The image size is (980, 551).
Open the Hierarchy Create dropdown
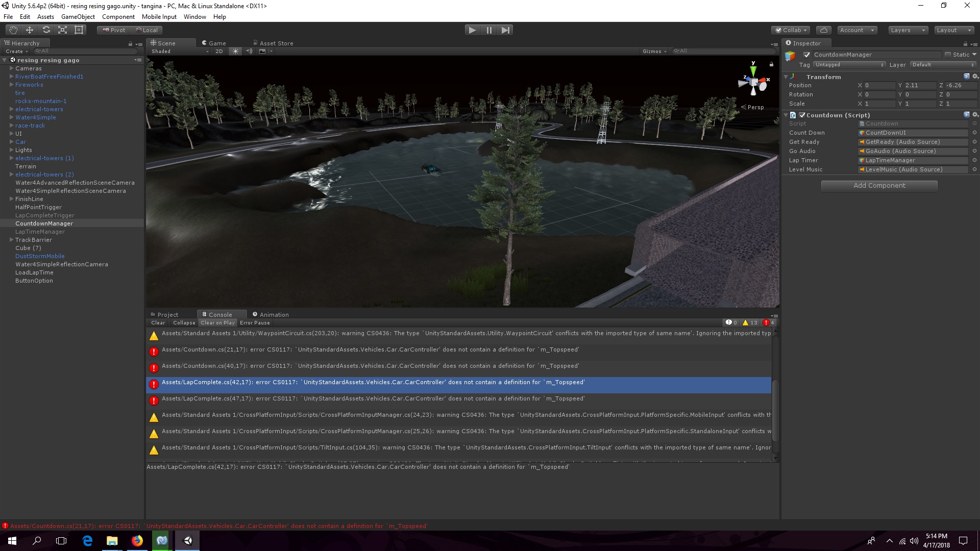point(17,51)
